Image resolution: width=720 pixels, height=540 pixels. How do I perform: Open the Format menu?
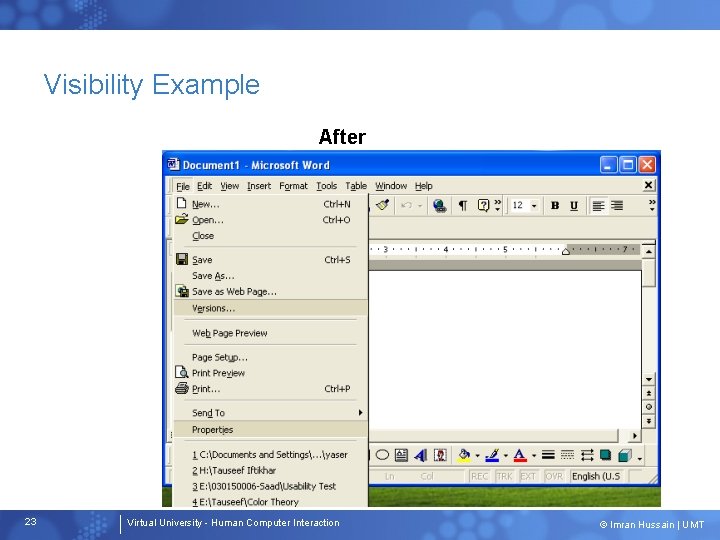[293, 186]
